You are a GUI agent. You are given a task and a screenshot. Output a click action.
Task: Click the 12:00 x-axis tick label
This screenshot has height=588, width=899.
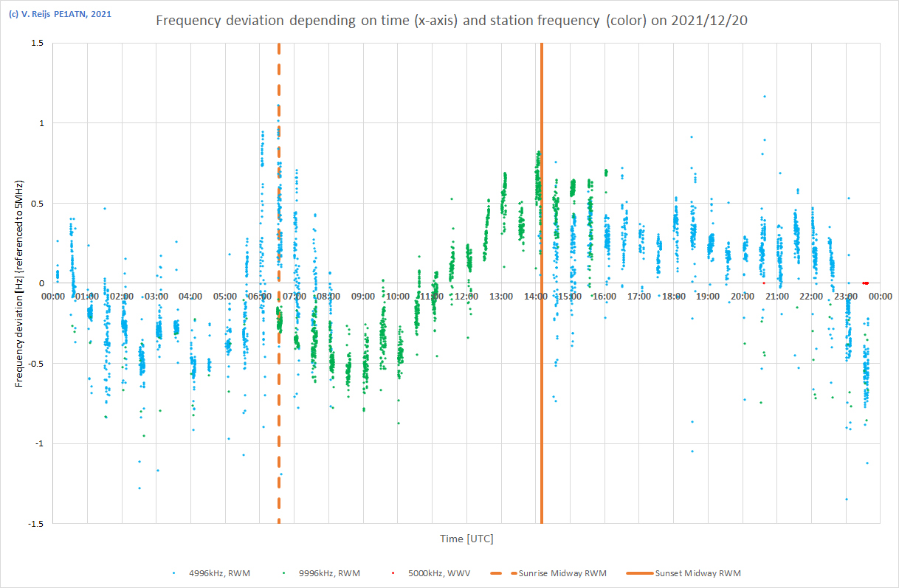(x=466, y=296)
